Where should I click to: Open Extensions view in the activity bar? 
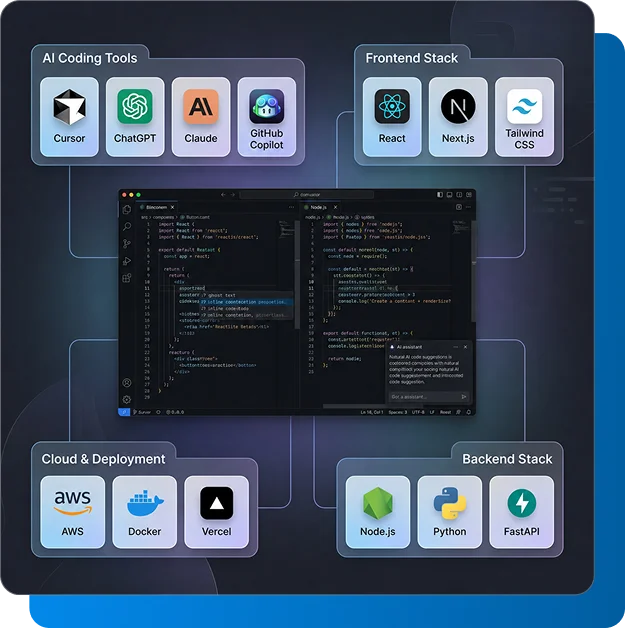click(127, 278)
